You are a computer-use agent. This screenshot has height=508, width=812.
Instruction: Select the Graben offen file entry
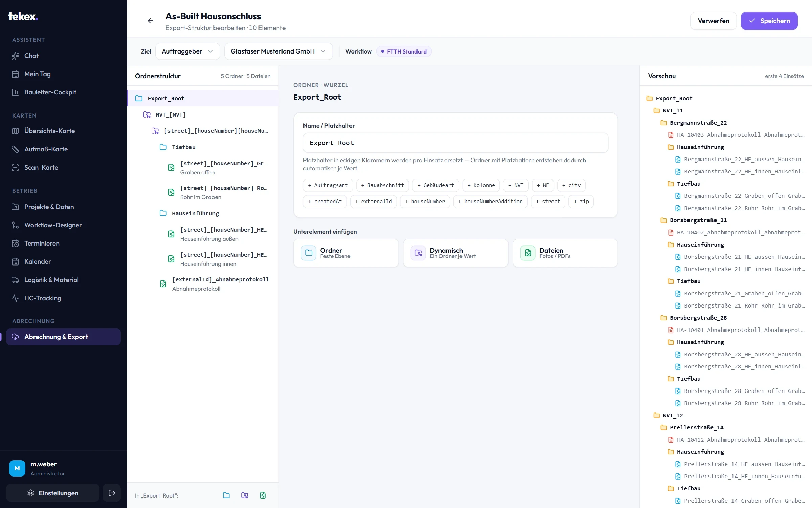coord(203,168)
